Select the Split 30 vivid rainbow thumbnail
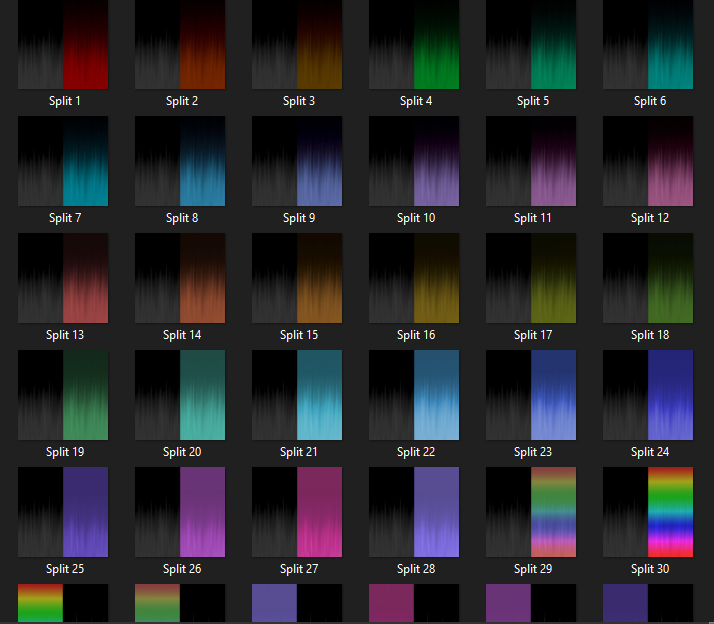This screenshot has height=624, width=714. (648, 512)
